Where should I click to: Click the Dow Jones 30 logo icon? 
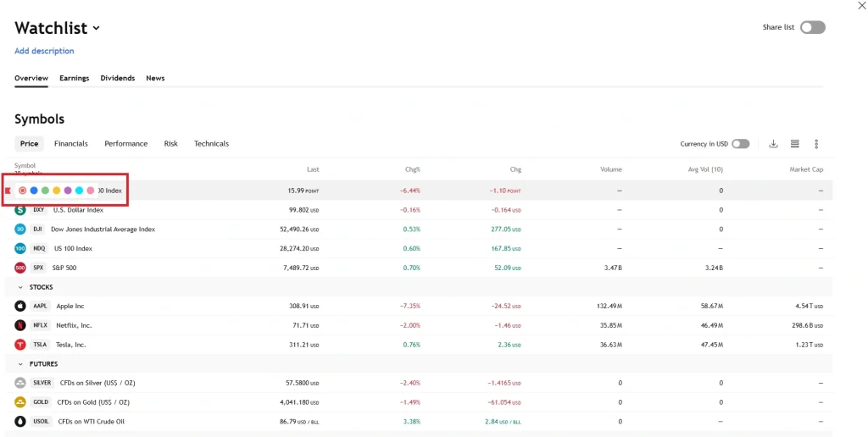point(20,229)
